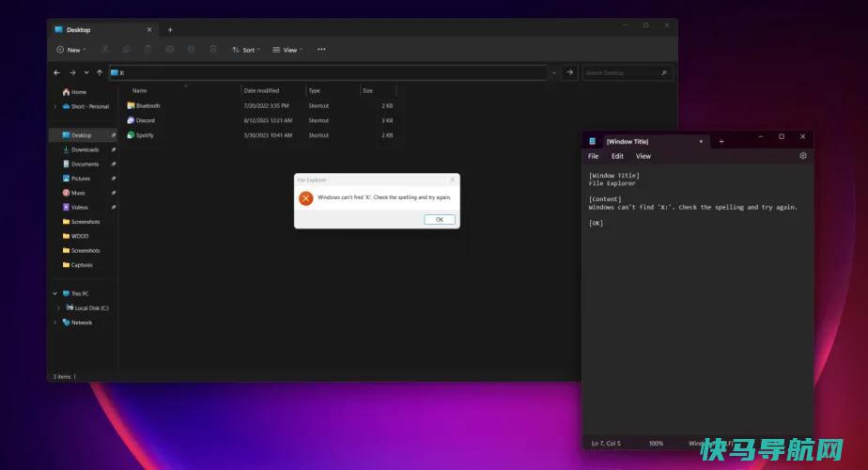Close the Desktop tab in File Explorer
Viewport: 868px width, 470px height.
click(x=149, y=29)
